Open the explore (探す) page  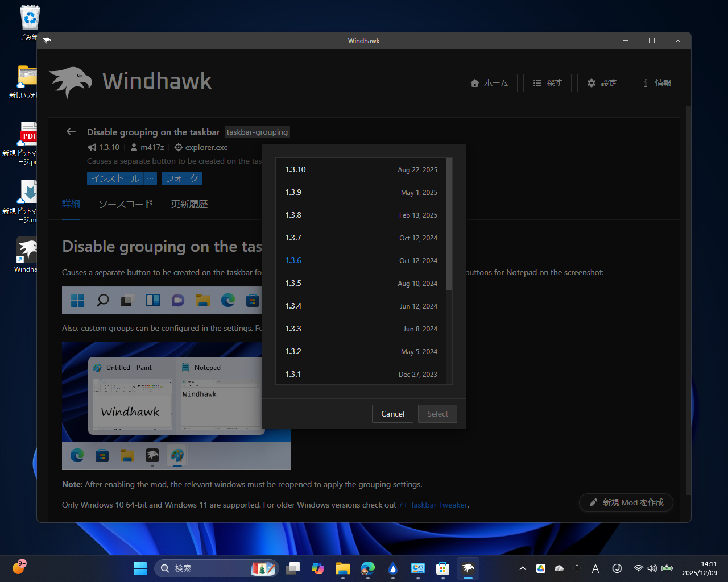coord(547,83)
